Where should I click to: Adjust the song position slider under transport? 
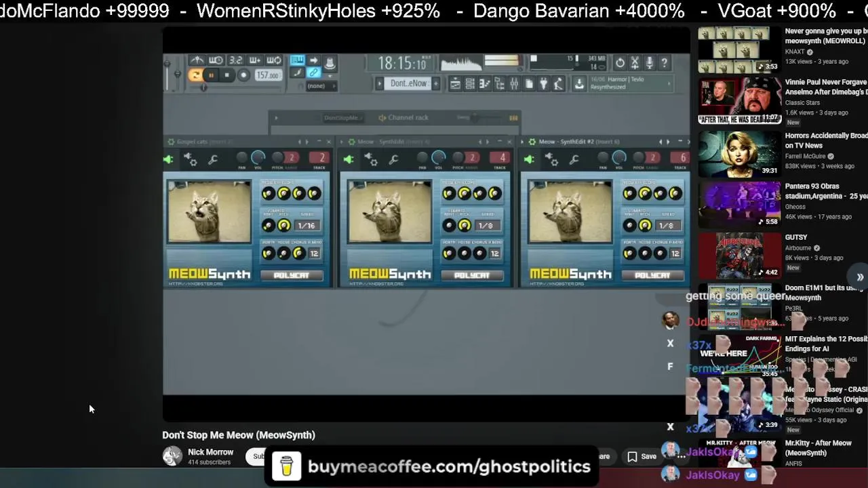(203, 87)
